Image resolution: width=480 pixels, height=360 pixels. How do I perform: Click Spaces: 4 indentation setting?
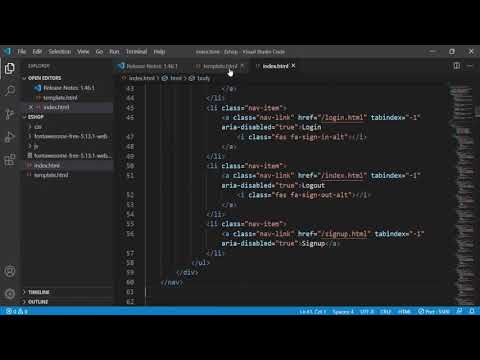tap(343, 311)
